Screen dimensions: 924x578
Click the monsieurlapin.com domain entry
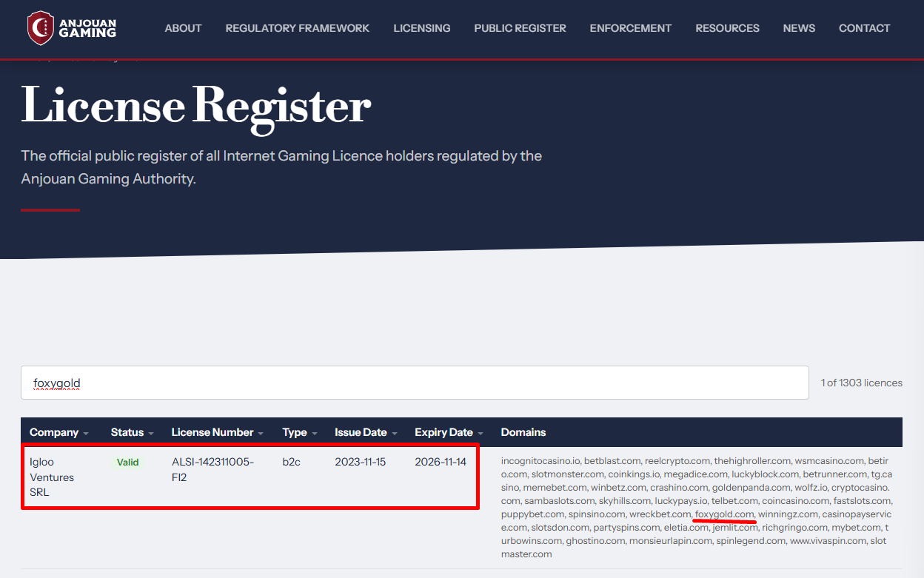coord(671,541)
